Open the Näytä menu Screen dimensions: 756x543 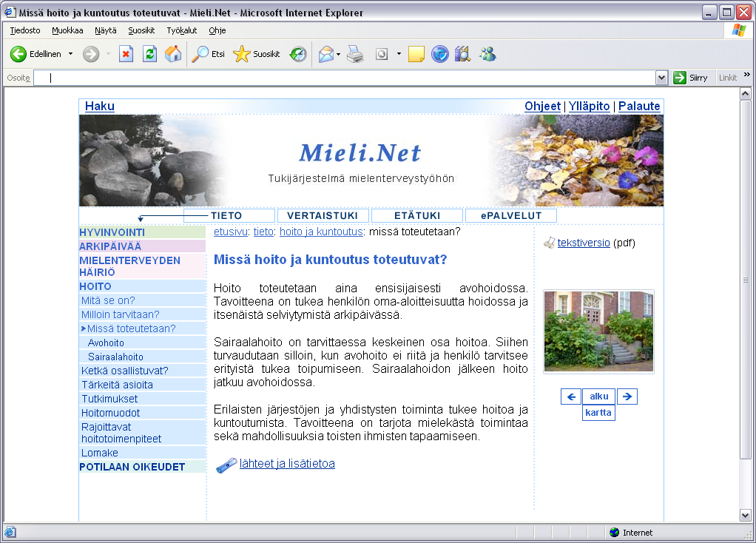pos(106,30)
